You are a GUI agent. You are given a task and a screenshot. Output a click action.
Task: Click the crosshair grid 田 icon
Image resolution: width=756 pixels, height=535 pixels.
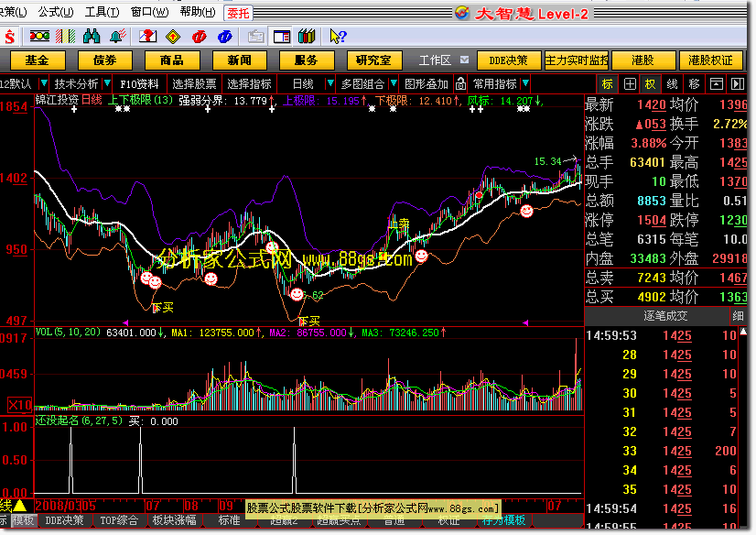pos(630,84)
